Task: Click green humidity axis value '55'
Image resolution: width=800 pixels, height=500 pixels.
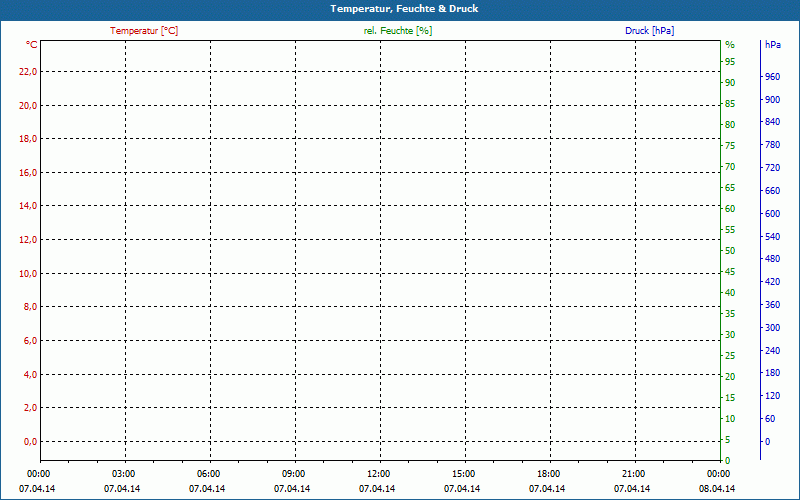Action: point(730,230)
